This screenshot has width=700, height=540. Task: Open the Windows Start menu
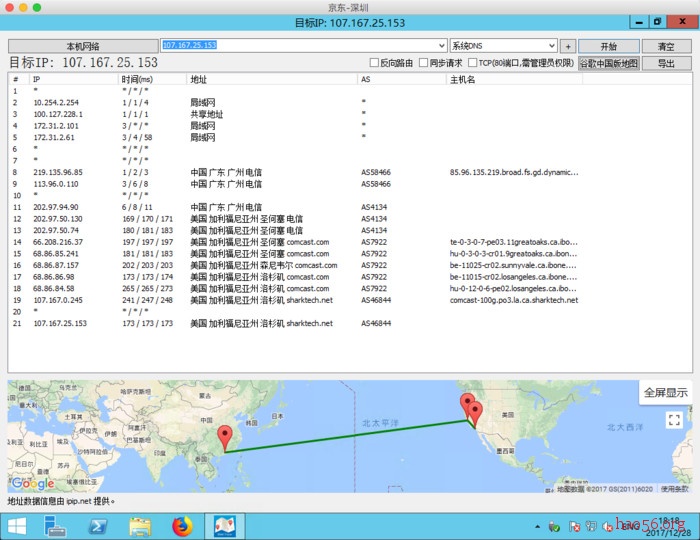click(x=17, y=526)
